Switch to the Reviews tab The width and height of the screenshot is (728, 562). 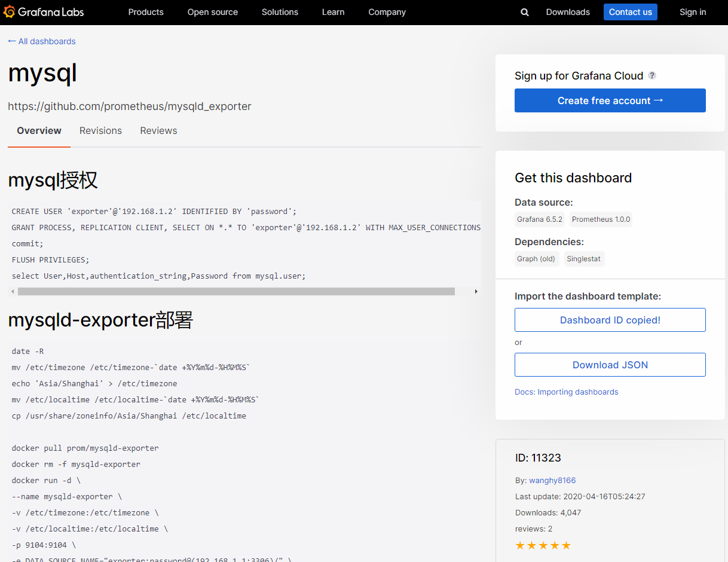pyautogui.click(x=158, y=130)
